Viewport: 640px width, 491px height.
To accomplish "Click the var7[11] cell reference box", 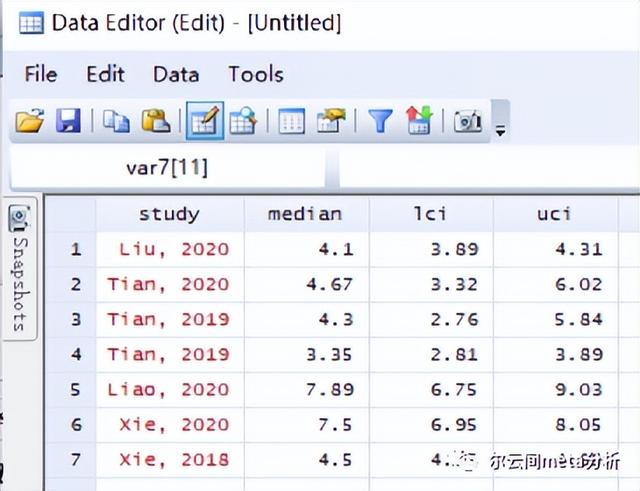I will (167, 168).
